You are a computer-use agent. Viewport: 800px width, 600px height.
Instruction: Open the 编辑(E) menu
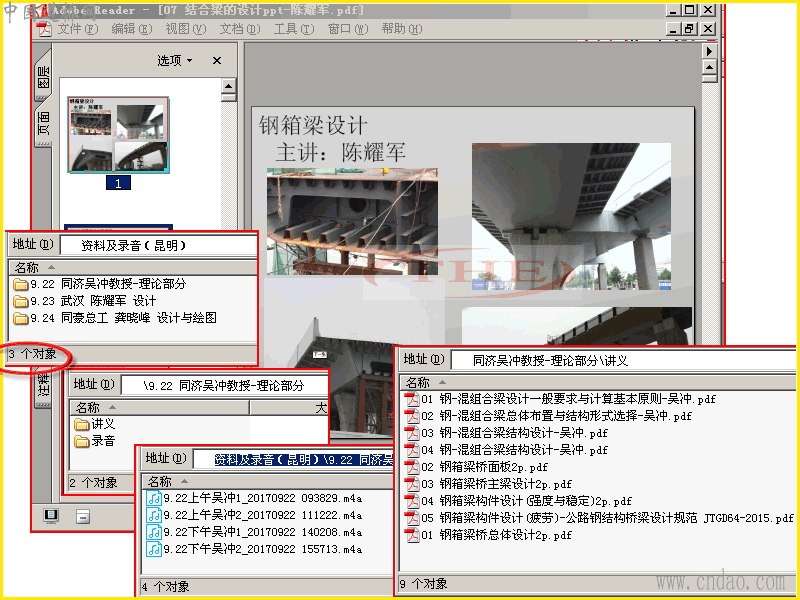coord(132,29)
